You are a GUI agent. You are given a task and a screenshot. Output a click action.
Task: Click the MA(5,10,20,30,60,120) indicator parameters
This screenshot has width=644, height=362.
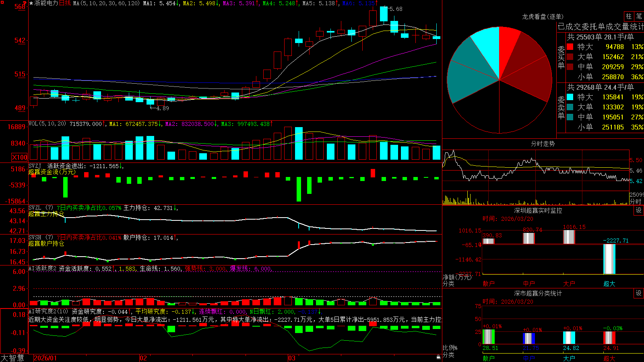point(106,3)
